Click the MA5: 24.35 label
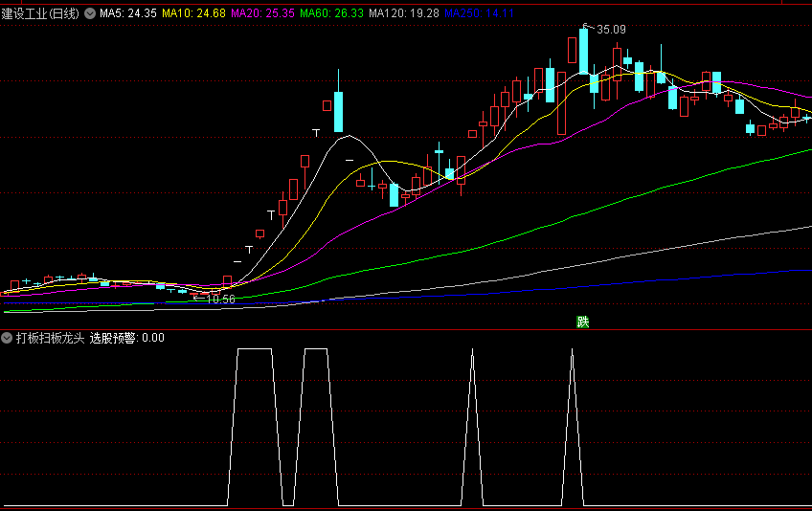This screenshot has width=812, height=511. (x=128, y=13)
